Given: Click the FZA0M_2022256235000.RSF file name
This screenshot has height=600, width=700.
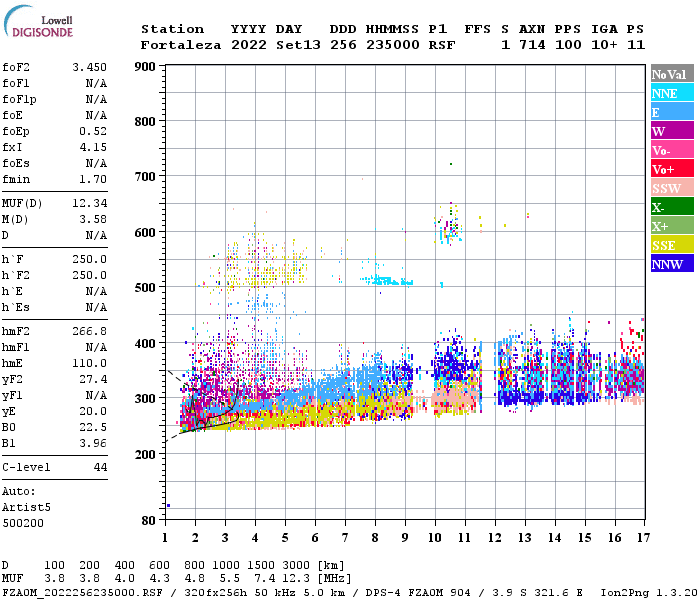Looking at the screenshot, I should [x=83, y=593].
